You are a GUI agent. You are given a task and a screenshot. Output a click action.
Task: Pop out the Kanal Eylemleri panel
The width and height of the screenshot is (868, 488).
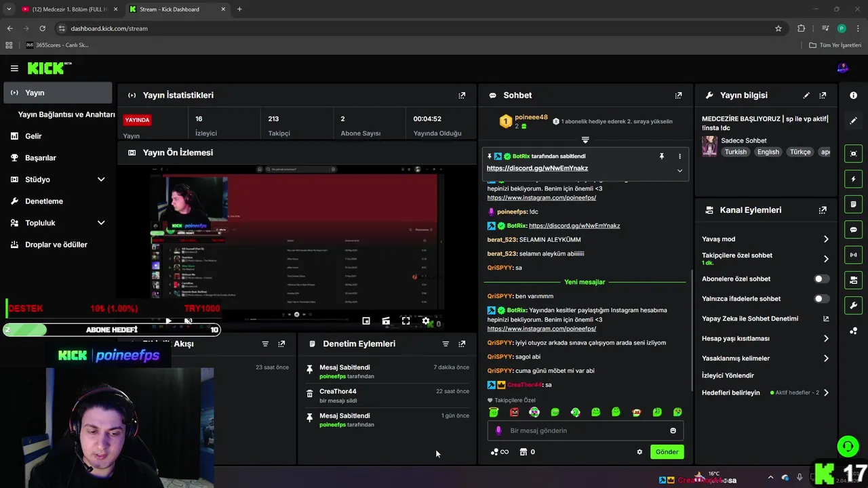(x=823, y=210)
